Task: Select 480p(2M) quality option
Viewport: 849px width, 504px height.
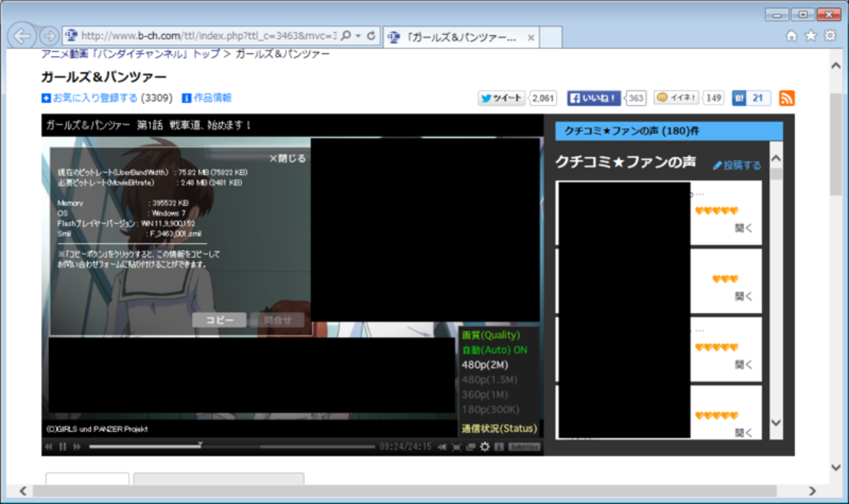Action: point(485,365)
